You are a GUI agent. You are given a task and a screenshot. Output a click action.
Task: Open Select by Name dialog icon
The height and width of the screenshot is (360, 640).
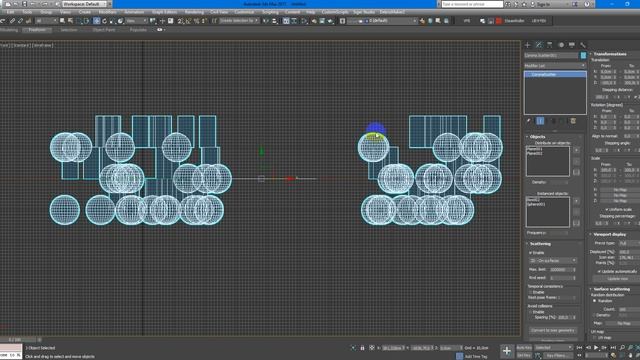(71, 21)
